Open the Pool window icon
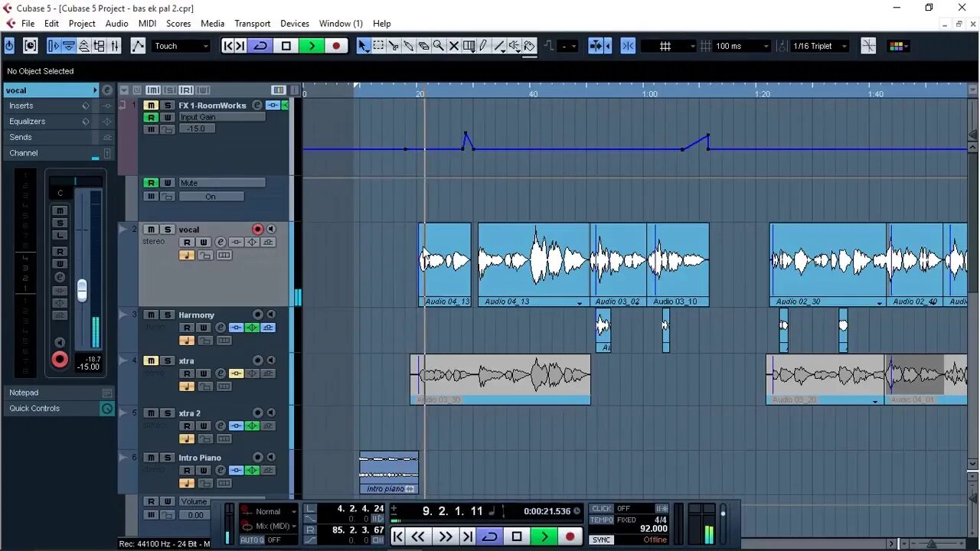The width and height of the screenshot is (980, 551). (x=100, y=46)
